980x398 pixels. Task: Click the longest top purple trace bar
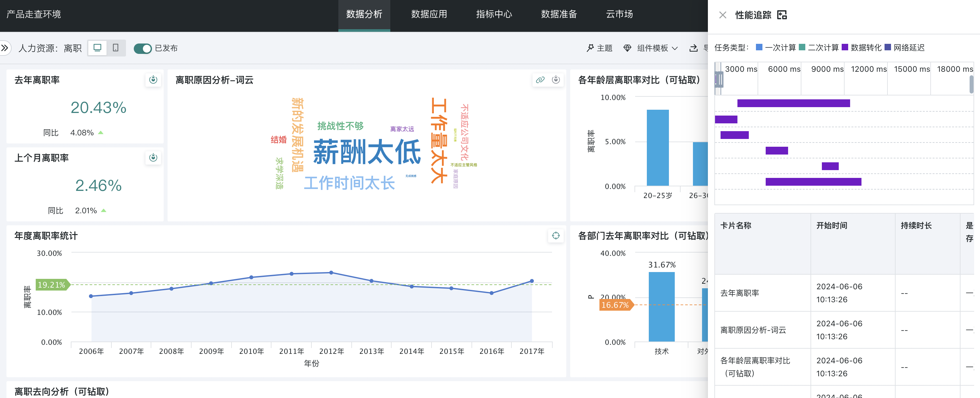793,103
